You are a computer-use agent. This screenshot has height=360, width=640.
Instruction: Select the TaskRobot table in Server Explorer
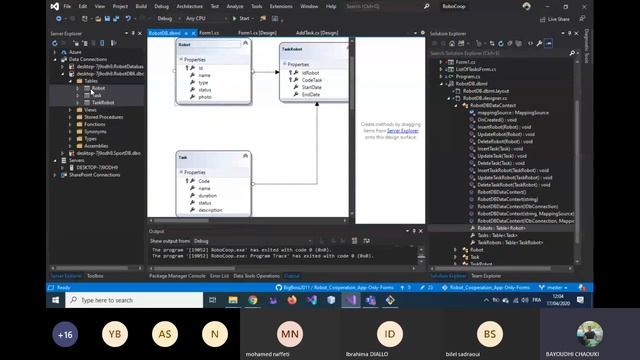tap(103, 102)
